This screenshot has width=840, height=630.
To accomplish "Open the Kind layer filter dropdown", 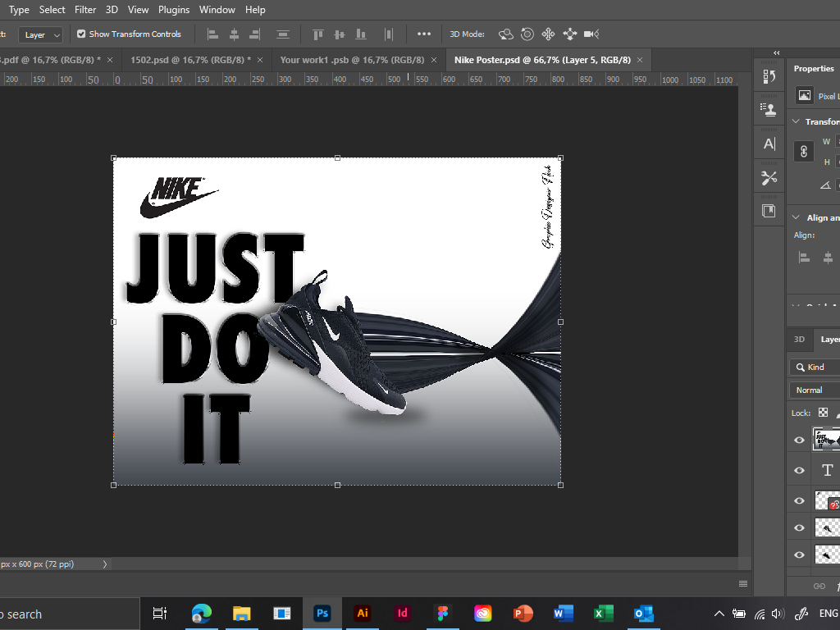I will (815, 367).
